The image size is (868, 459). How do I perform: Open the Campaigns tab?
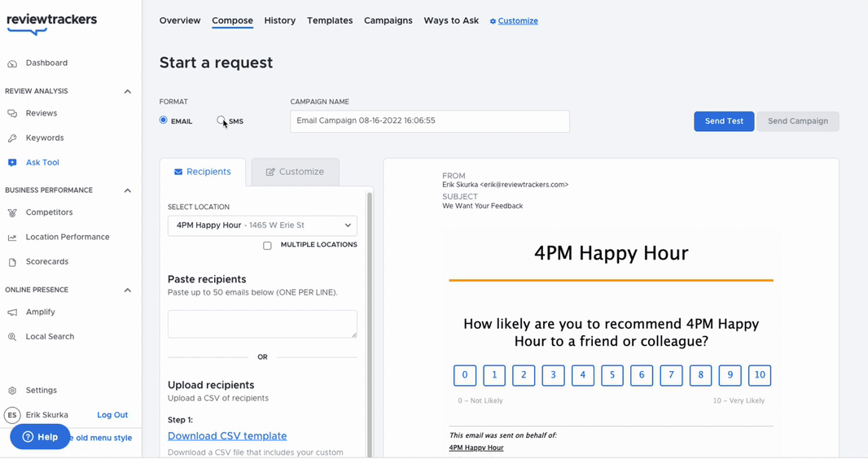tap(388, 20)
